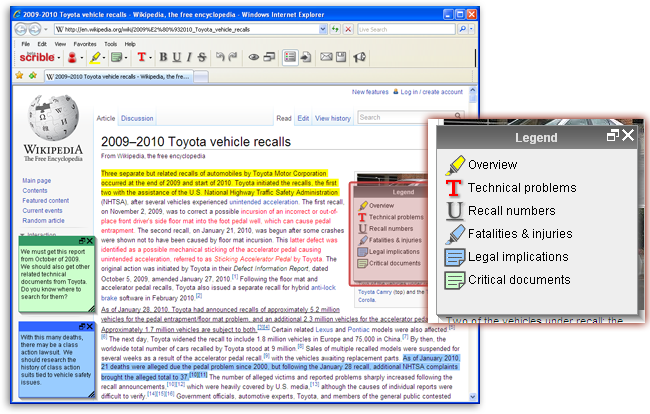Image resolution: width=650 pixels, height=414 pixels.
Task: Click the scrible logo button
Action: tap(36, 57)
